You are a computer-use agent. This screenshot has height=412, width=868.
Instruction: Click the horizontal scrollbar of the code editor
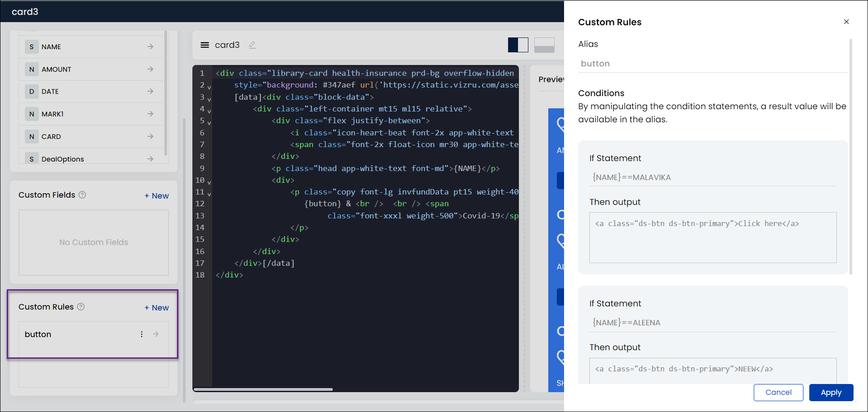(263, 389)
